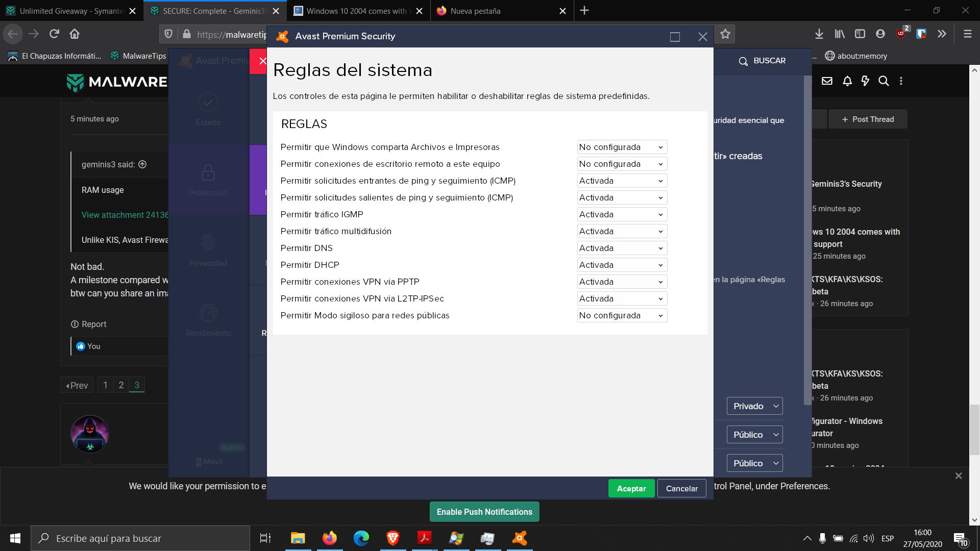Viewport: 980px width, 551px height.
Task: Open forum alerts bell icon
Action: [x=847, y=81]
